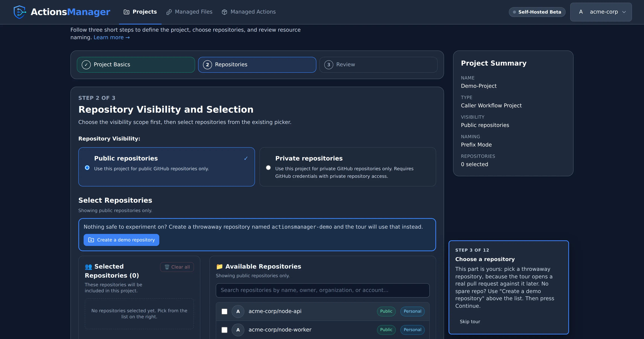Click the trash icon in Clear all
Screen dimensions: 644x339
click(167, 267)
